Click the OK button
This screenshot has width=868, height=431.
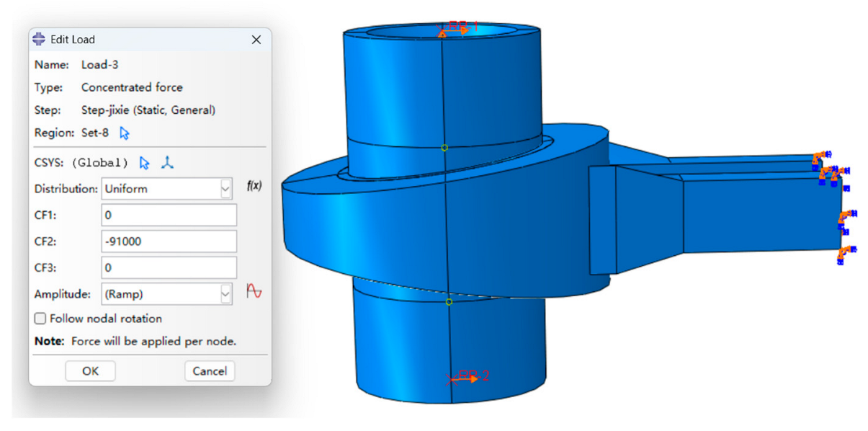90,371
